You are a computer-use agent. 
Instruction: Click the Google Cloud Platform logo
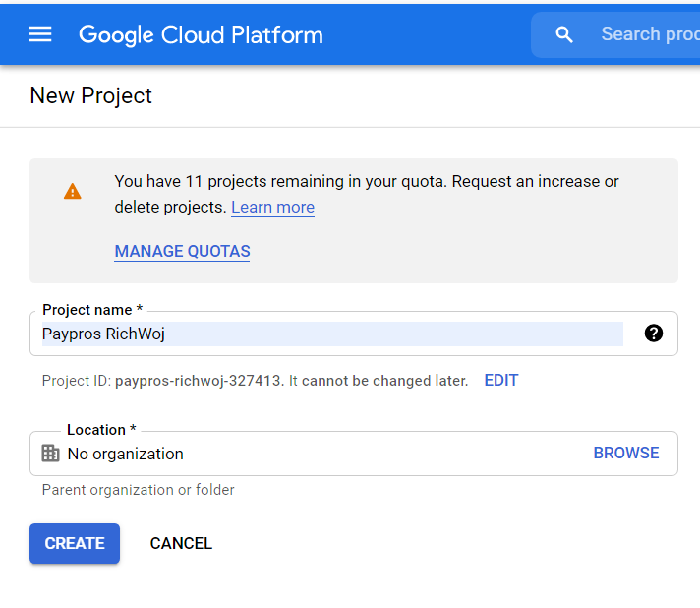(201, 34)
